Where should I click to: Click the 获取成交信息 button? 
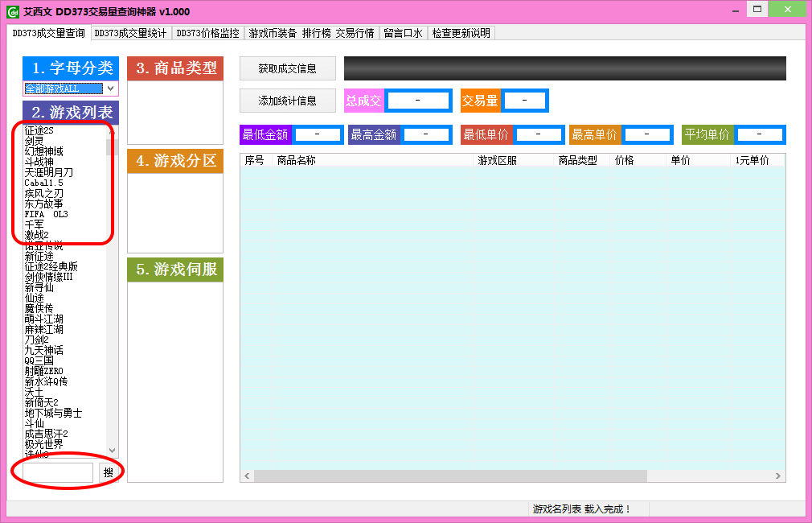pyautogui.click(x=287, y=68)
